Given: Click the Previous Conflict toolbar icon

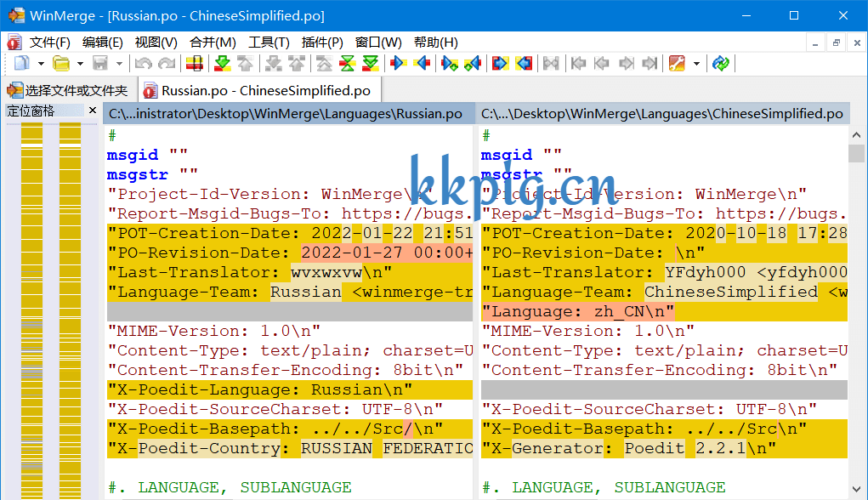Looking at the screenshot, I should 297,64.
